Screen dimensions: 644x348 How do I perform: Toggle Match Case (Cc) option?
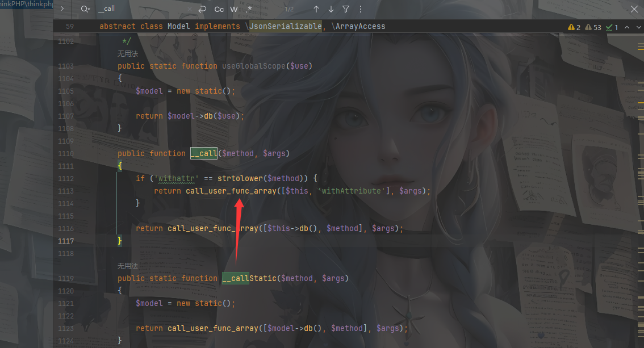[219, 9]
